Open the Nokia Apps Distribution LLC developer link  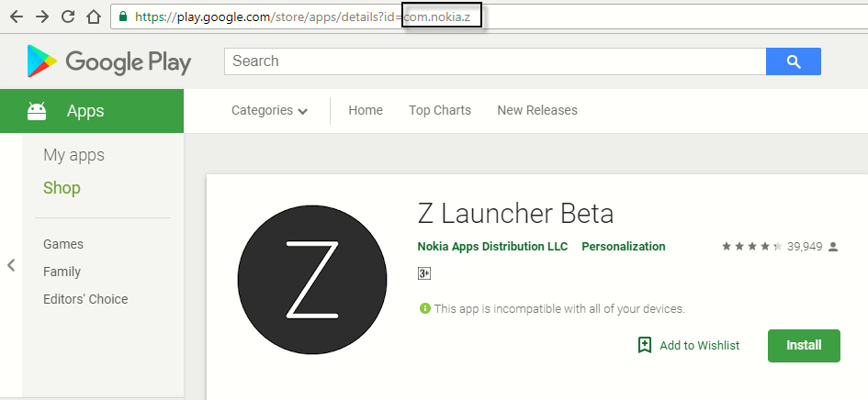[x=492, y=246]
